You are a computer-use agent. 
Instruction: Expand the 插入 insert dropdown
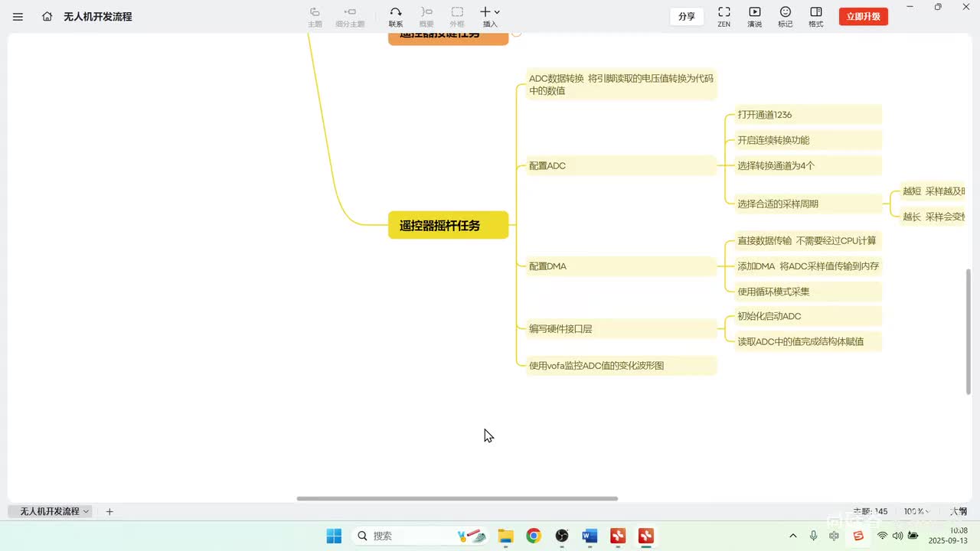490,17
